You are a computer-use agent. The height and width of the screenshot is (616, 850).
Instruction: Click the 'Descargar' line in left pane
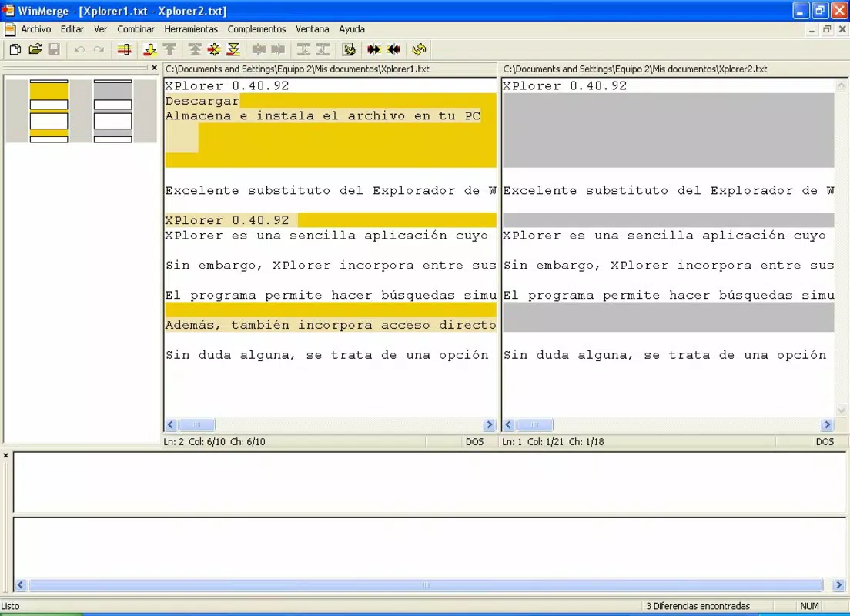[330, 101]
